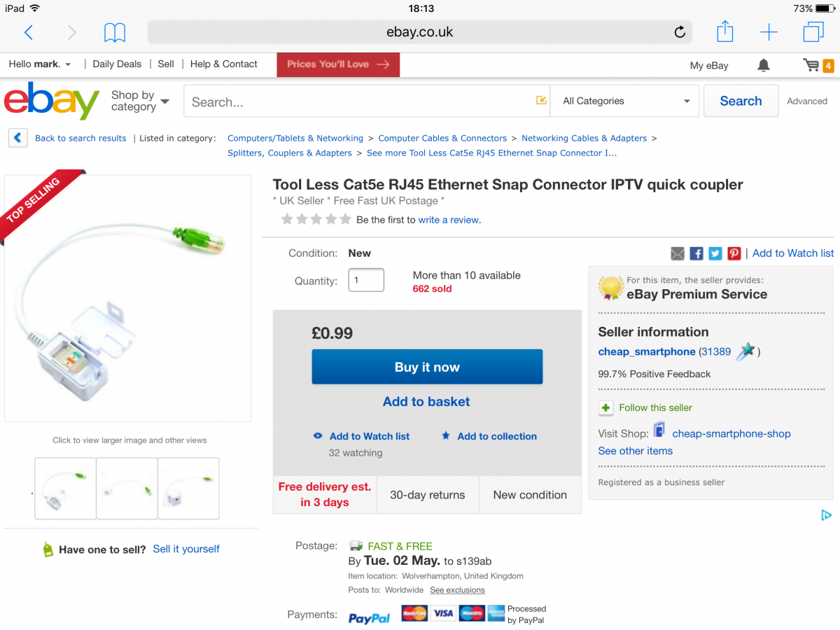This screenshot has height=630, width=840.
Task: Open the Daily Deals menu item
Action: tap(117, 64)
